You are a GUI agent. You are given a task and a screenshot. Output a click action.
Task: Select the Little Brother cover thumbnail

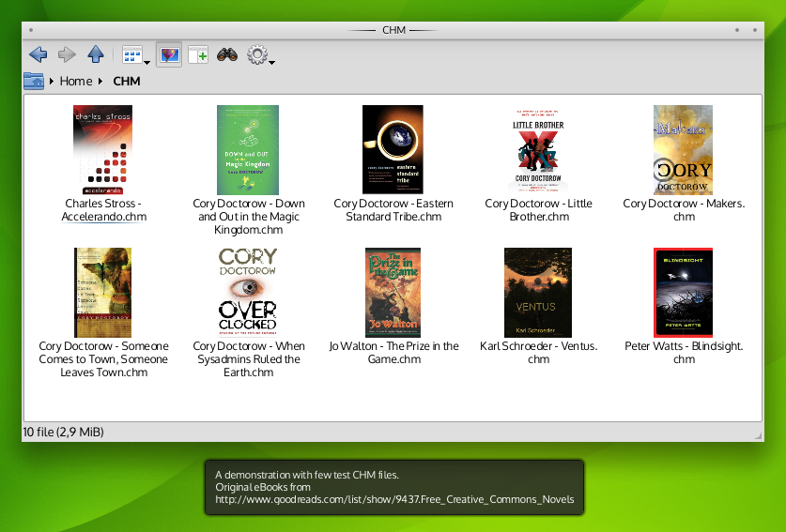538,150
